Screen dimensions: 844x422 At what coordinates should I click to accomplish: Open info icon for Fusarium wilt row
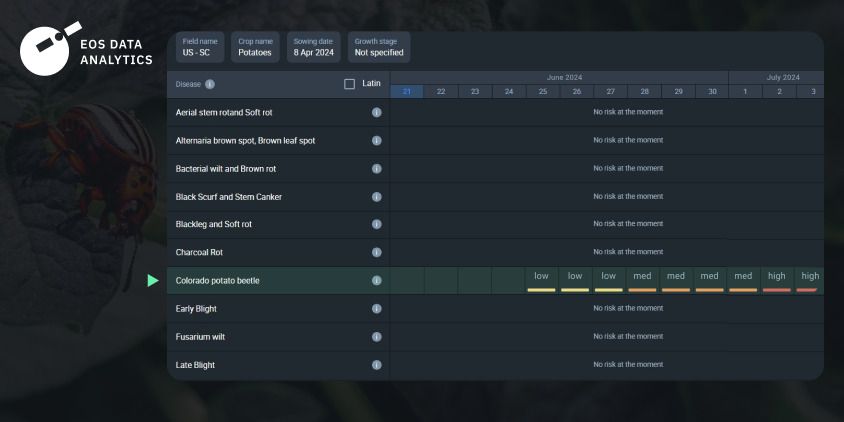coord(377,337)
